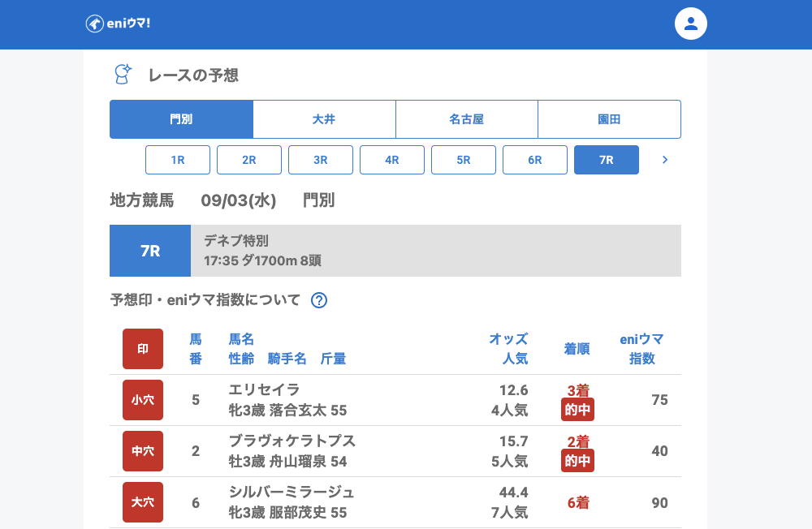Show more races with right chevron
This screenshot has width=812, height=529.
pos(665,160)
